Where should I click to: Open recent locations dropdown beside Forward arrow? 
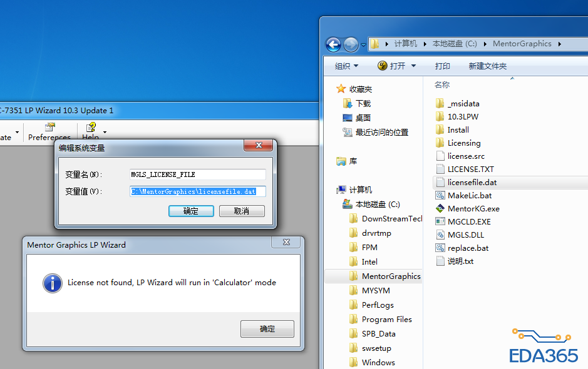point(363,45)
